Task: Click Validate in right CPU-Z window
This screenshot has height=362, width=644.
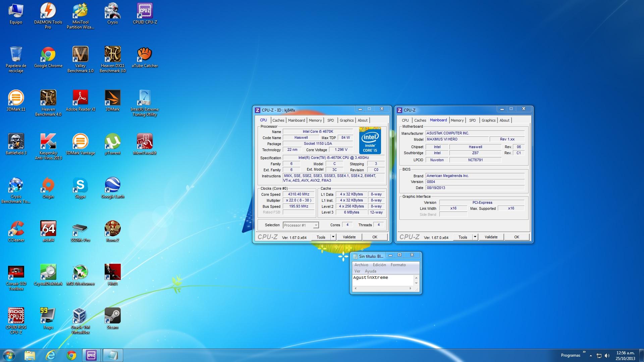Action: point(491,237)
